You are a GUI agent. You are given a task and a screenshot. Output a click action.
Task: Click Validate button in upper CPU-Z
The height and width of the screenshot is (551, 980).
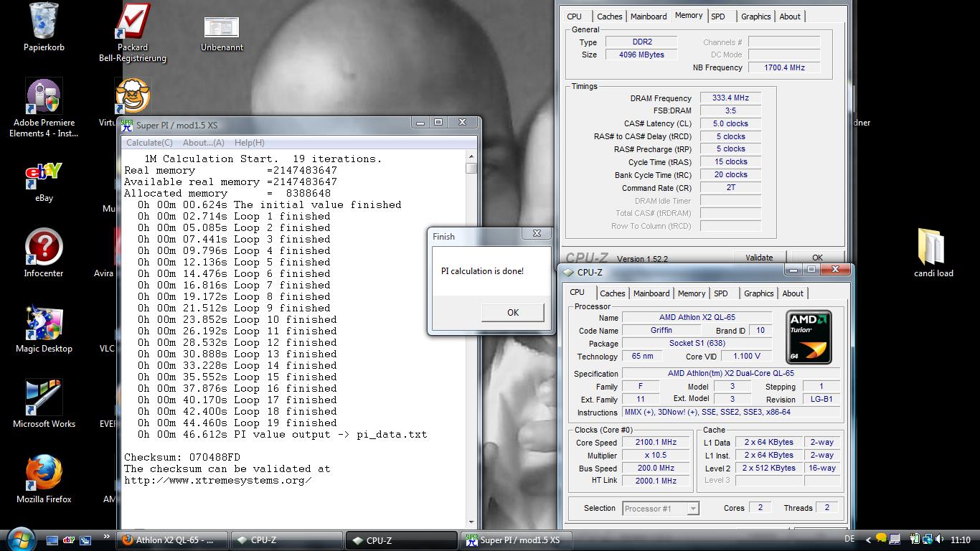pyautogui.click(x=759, y=258)
